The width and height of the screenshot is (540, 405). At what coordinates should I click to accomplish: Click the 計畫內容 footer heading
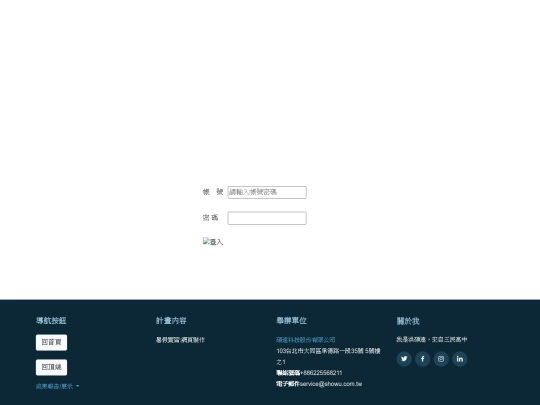click(x=171, y=321)
